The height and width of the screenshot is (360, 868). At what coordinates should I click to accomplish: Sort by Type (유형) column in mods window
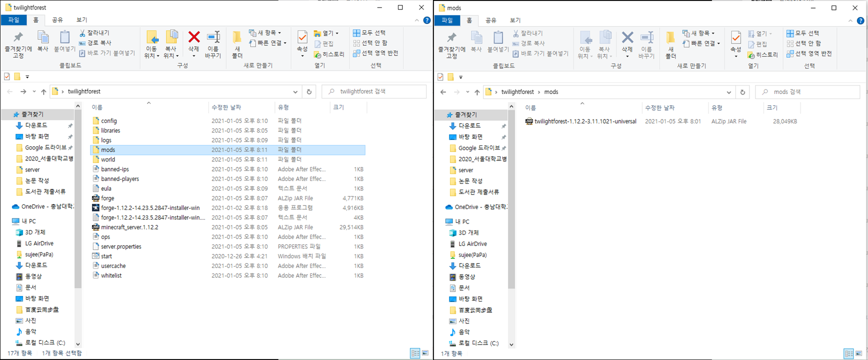pos(736,107)
